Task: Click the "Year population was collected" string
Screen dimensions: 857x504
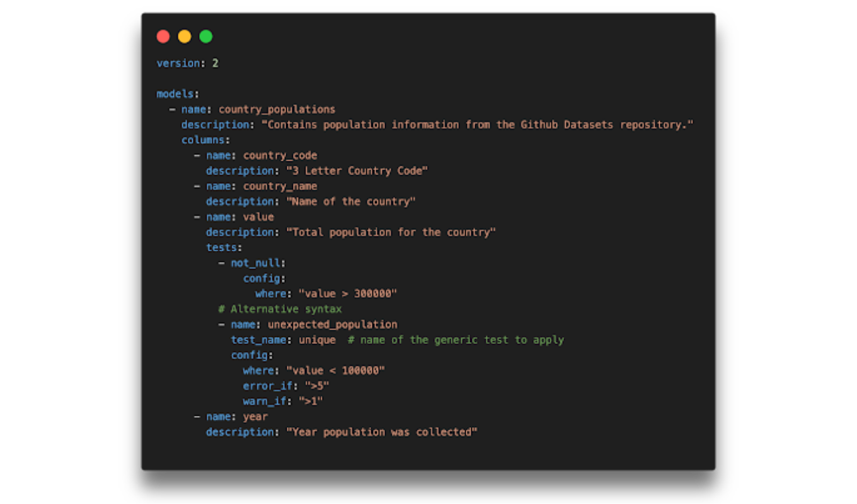Action: 382,432
